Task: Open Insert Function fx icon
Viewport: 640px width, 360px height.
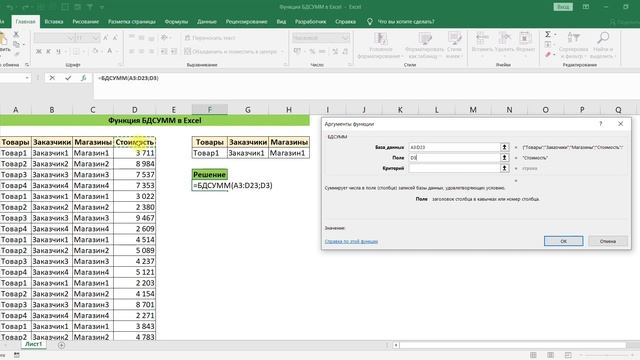Action: pos(83,78)
